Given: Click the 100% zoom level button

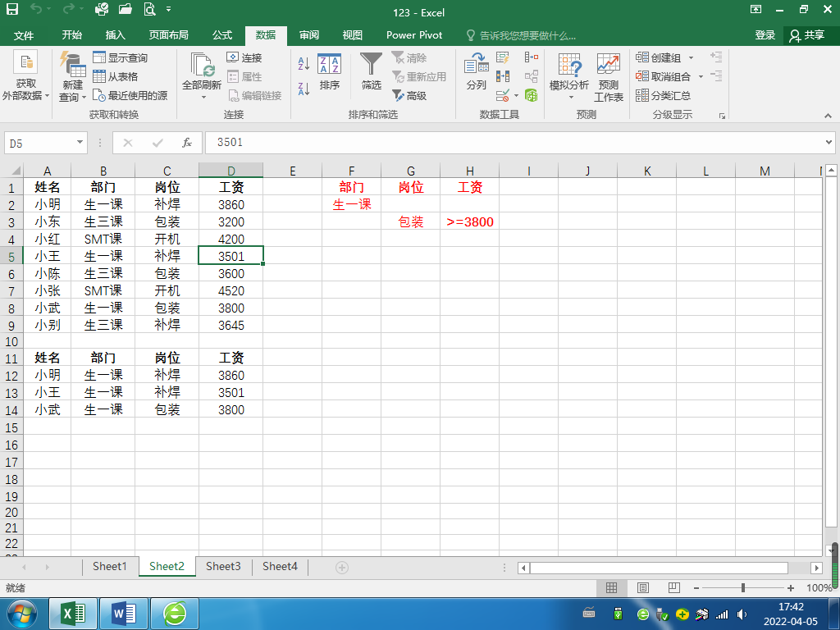Looking at the screenshot, I should (819, 587).
